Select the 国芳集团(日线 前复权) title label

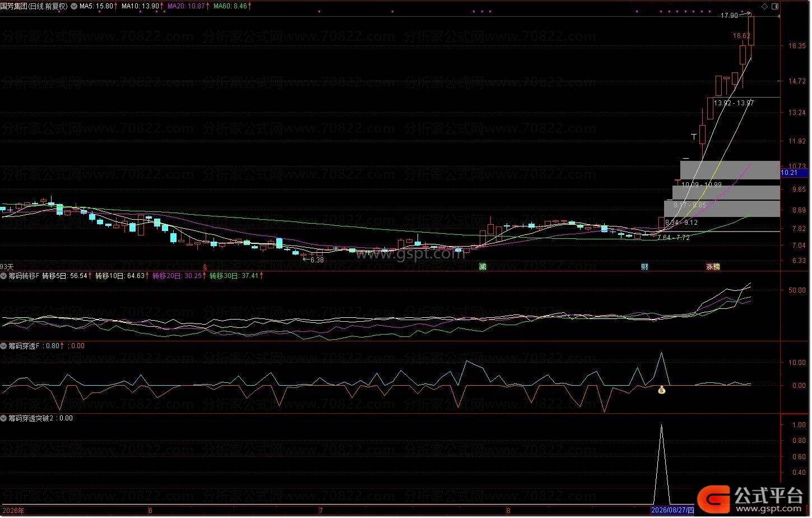pyautogui.click(x=34, y=6)
